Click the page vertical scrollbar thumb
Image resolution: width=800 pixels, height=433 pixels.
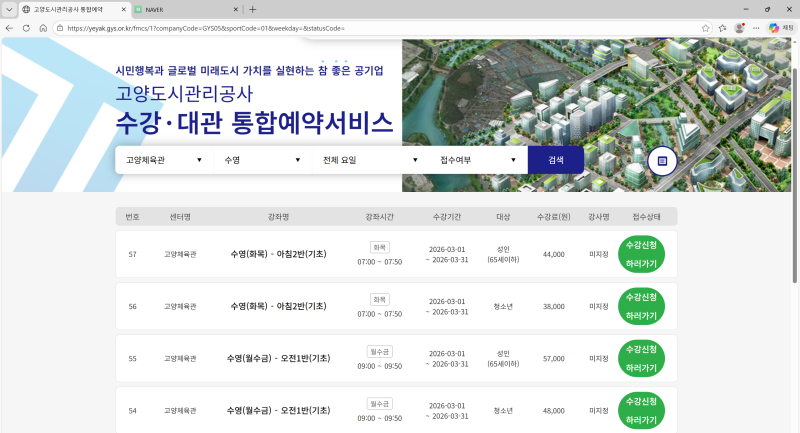pyautogui.click(x=794, y=175)
